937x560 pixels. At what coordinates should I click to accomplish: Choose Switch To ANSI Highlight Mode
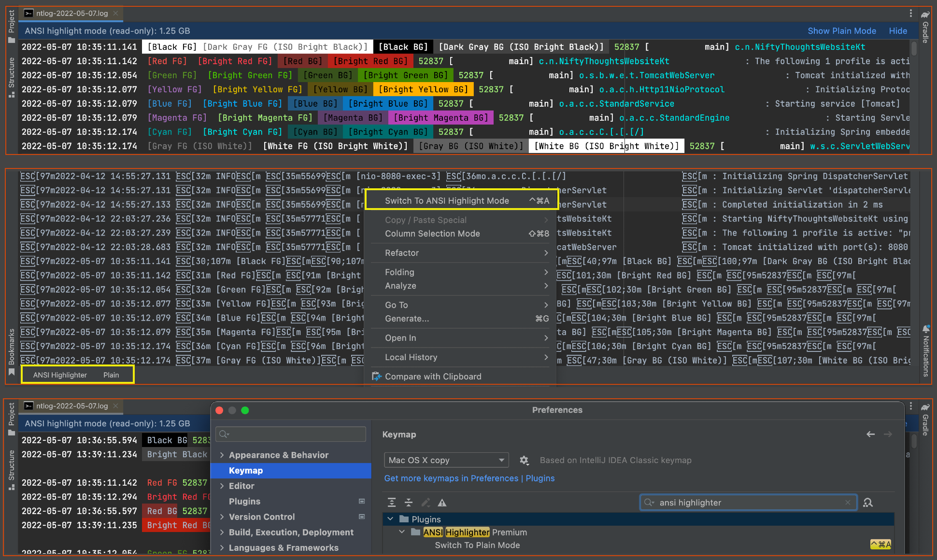(x=447, y=200)
